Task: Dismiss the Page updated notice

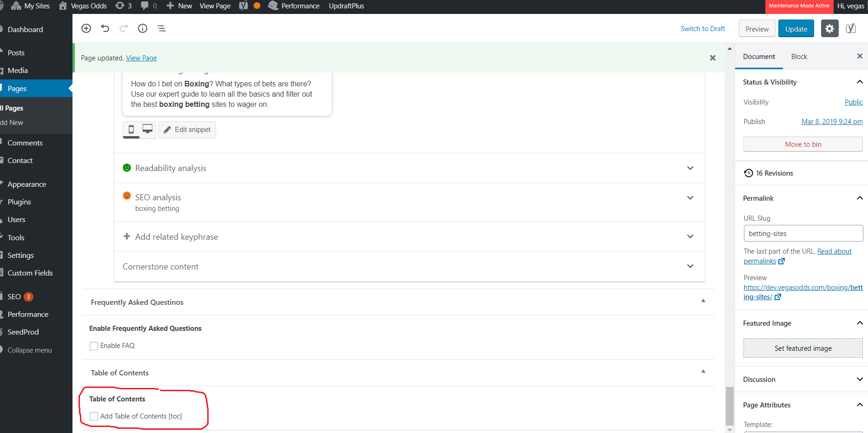Action: [x=712, y=58]
